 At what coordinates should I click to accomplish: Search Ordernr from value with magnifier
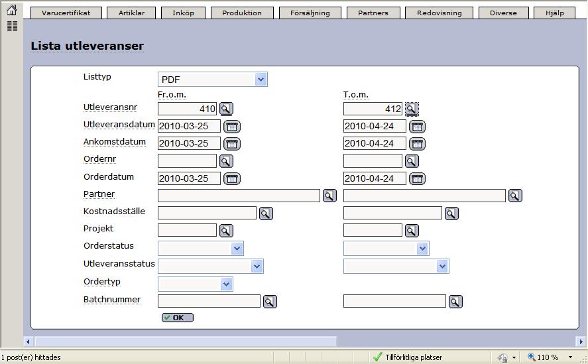(x=226, y=161)
